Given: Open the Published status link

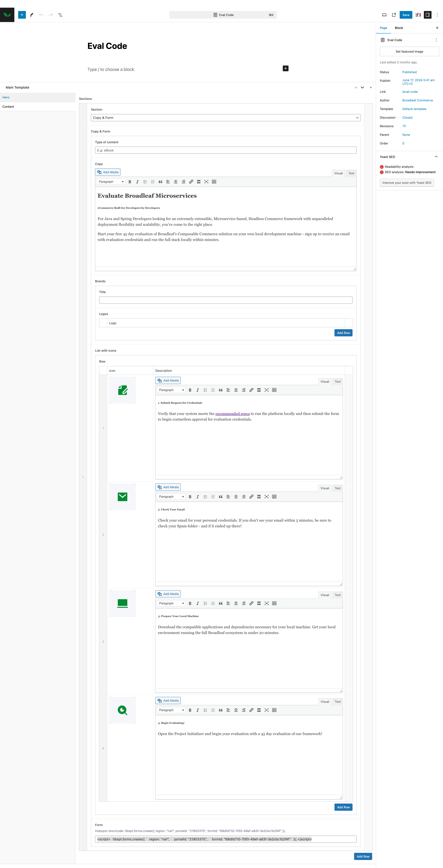Looking at the screenshot, I should (409, 72).
